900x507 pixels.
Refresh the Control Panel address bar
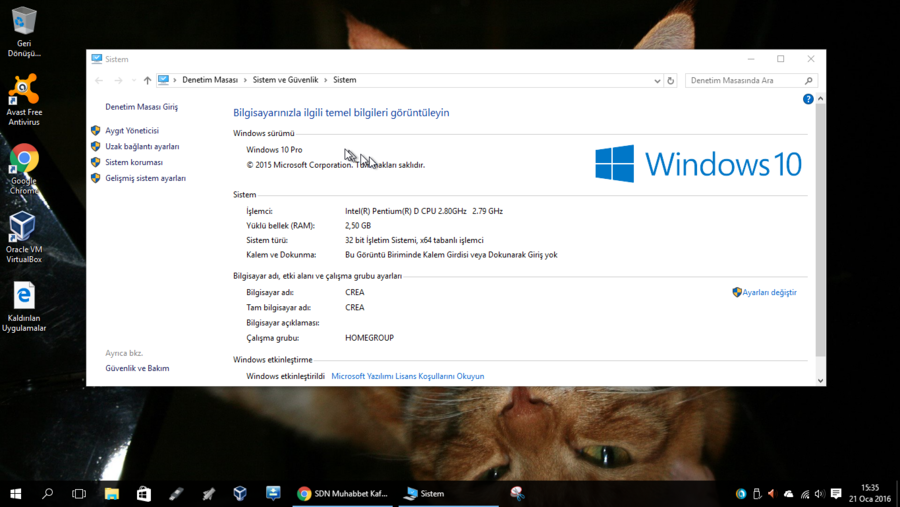coord(670,80)
